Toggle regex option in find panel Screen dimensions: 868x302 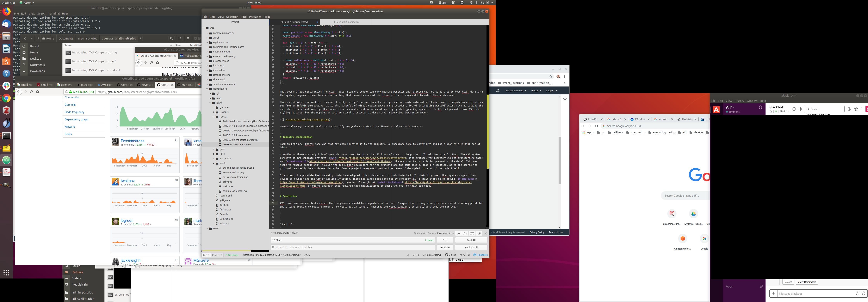(459, 233)
